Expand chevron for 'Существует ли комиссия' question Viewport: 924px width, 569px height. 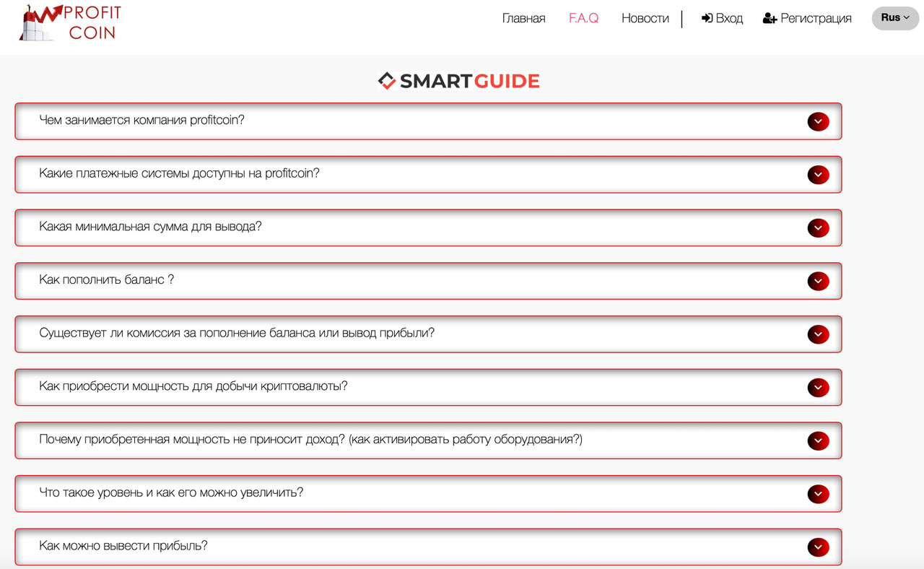[818, 334]
